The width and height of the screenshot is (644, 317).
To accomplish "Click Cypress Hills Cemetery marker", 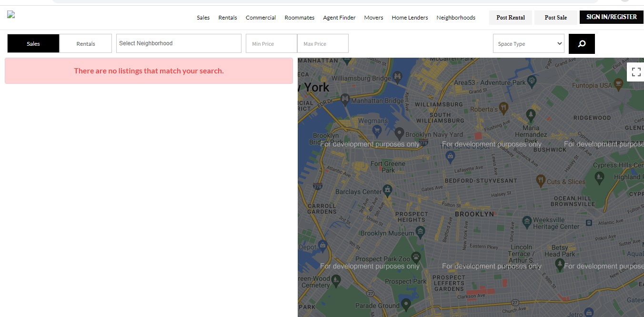I will point(599,178).
